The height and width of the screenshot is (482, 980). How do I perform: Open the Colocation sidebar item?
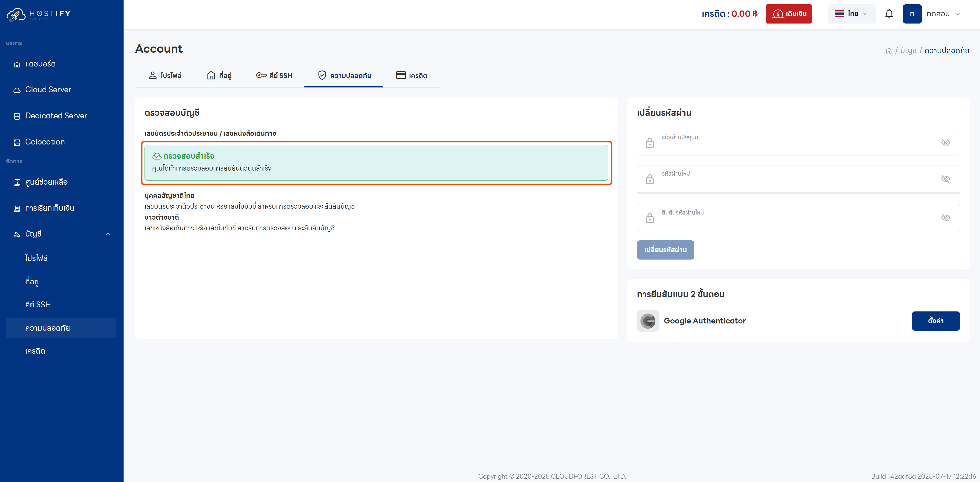45,142
